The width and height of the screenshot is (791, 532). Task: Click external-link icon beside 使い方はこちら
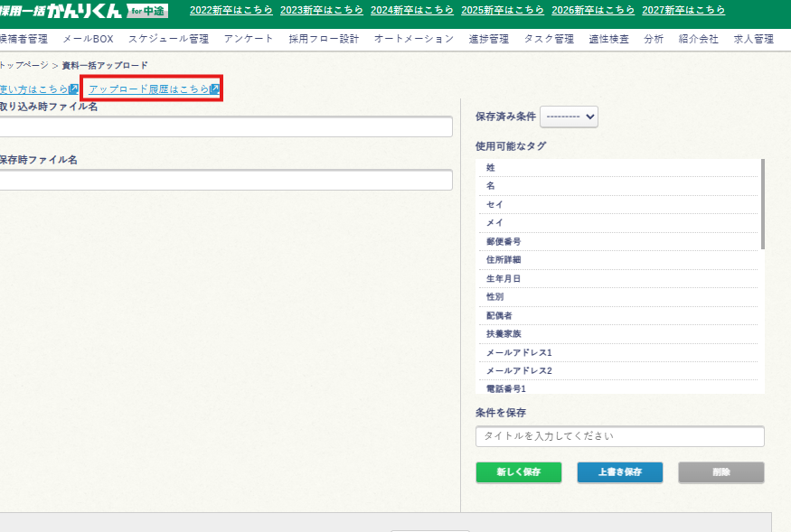pos(74,89)
